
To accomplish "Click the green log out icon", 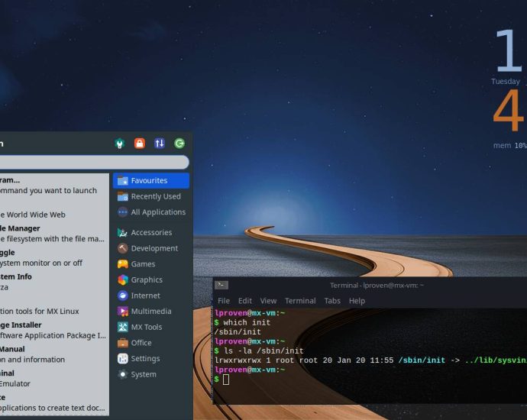I will (179, 144).
